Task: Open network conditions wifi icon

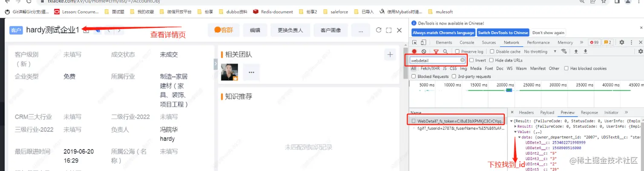Action: tap(564, 51)
